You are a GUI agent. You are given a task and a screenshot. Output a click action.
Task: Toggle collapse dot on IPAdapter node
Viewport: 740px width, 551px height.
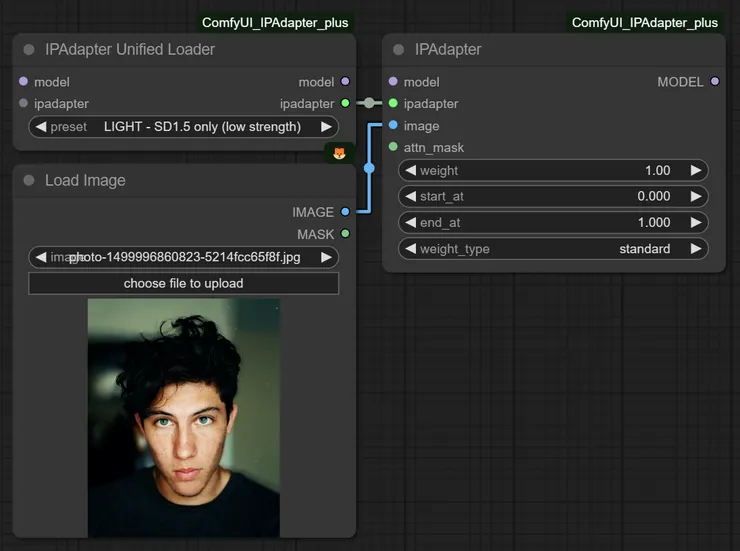click(398, 50)
